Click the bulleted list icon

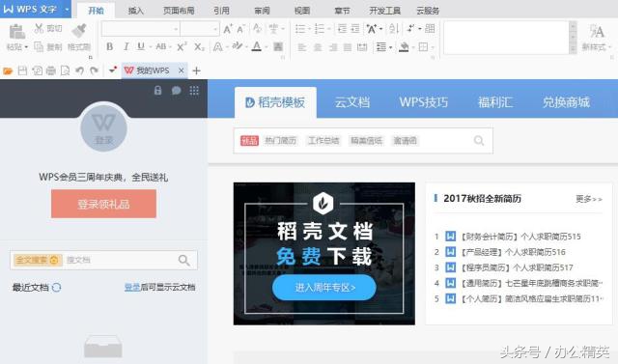click(x=300, y=28)
